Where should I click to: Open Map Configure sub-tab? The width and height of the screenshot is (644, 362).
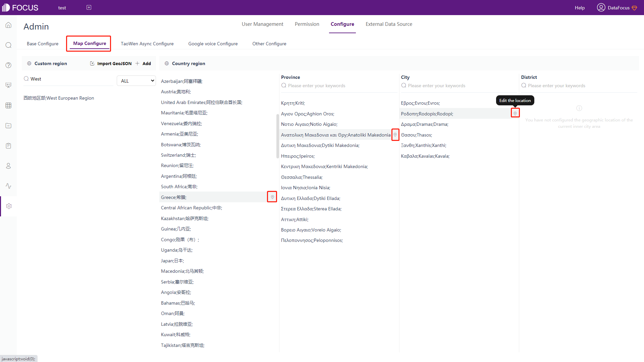pos(90,43)
